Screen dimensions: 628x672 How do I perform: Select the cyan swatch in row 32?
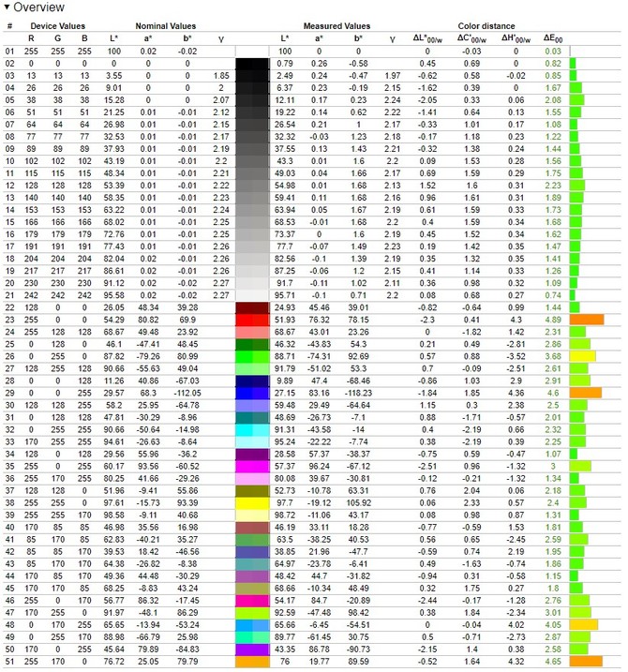coord(252,430)
